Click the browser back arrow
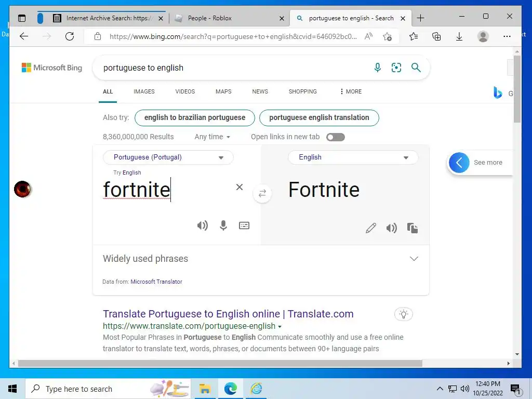 tap(24, 36)
